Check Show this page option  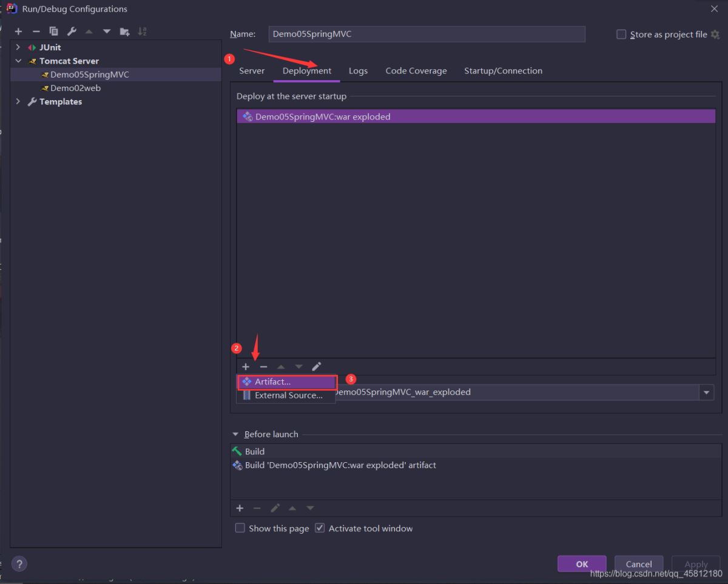click(240, 528)
